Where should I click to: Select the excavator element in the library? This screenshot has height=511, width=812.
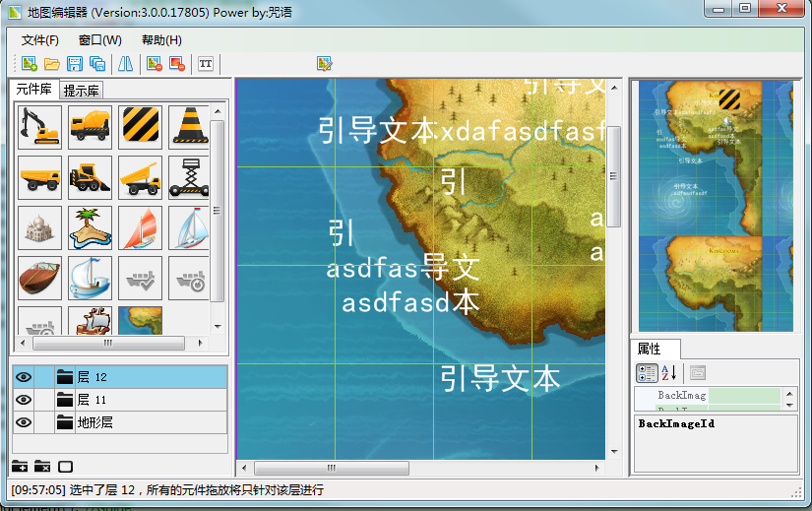(39, 126)
